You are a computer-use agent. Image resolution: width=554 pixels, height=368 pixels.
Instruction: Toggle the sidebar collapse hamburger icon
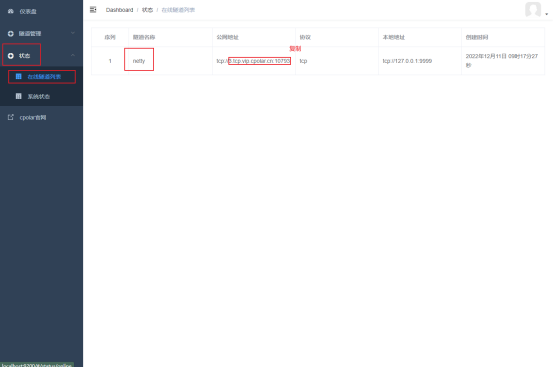pyautogui.click(x=93, y=10)
